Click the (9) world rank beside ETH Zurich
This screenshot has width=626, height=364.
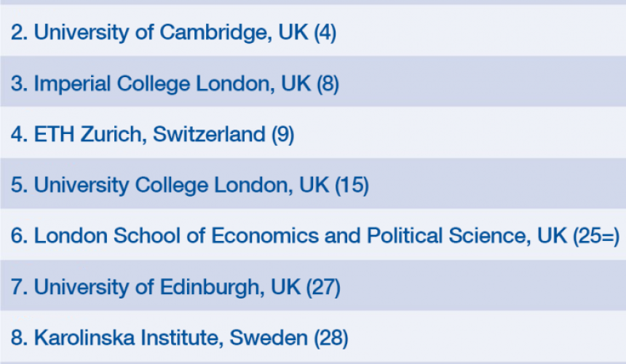point(282,134)
